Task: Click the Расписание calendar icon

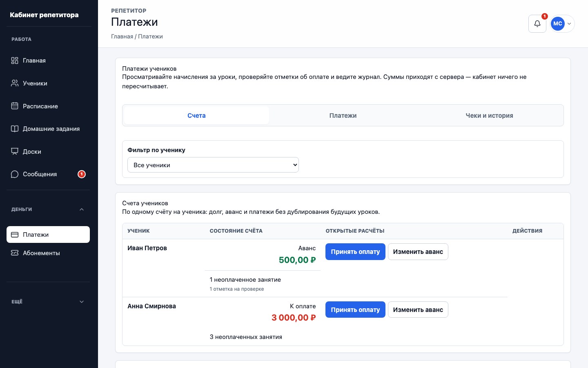Action: coord(15,106)
